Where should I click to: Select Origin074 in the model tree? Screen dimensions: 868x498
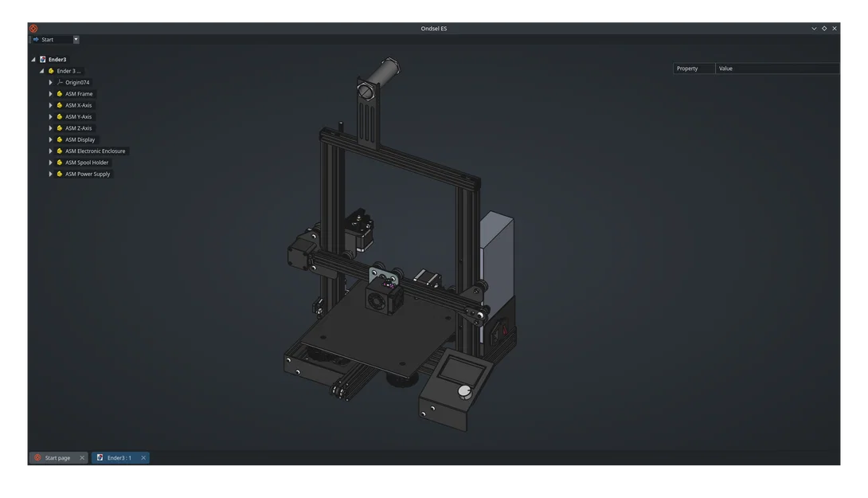click(x=77, y=83)
